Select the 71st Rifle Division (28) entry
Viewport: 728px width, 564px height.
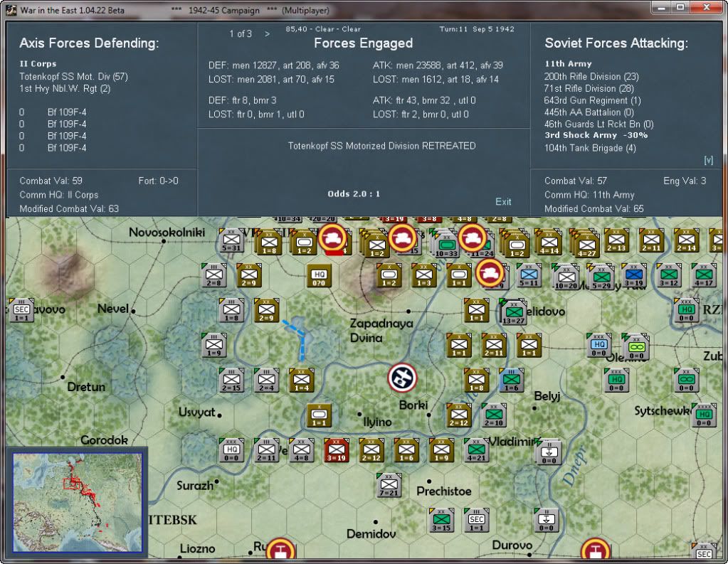click(x=589, y=89)
